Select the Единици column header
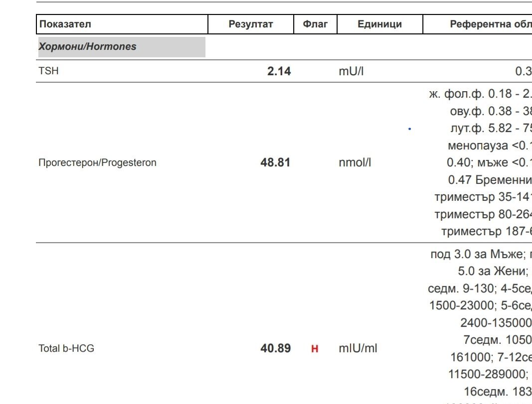The width and height of the screenshot is (532, 404). tap(379, 24)
